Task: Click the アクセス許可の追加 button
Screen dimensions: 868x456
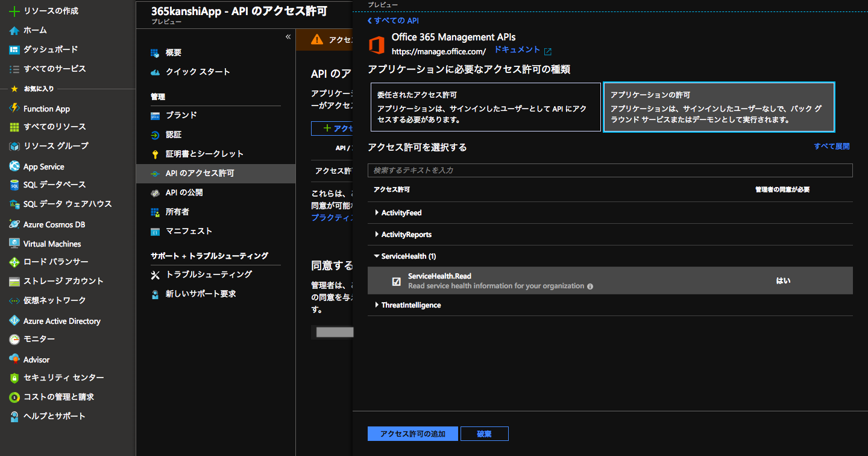Action: tap(414, 434)
